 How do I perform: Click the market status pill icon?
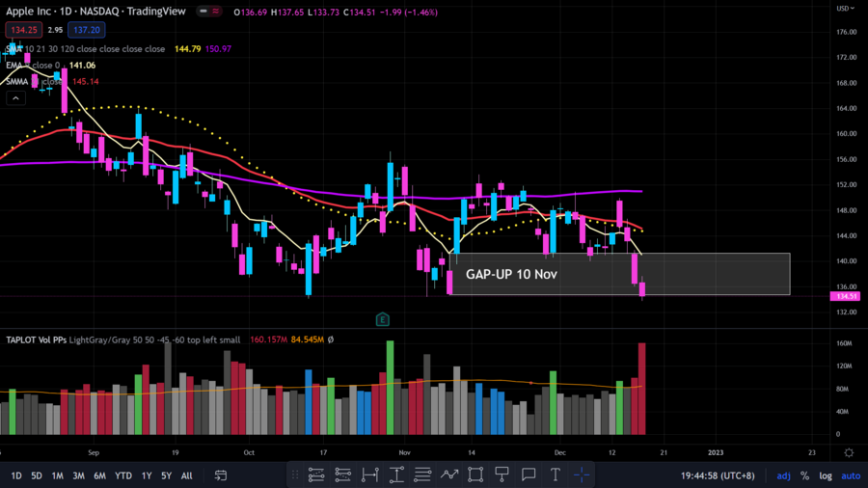tap(209, 12)
